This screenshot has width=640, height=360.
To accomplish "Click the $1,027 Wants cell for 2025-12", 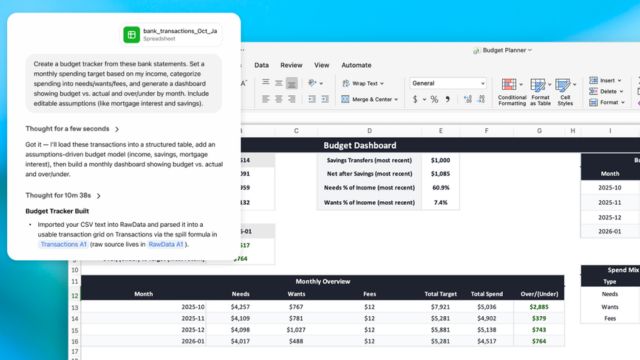I will pyautogui.click(x=296, y=330).
